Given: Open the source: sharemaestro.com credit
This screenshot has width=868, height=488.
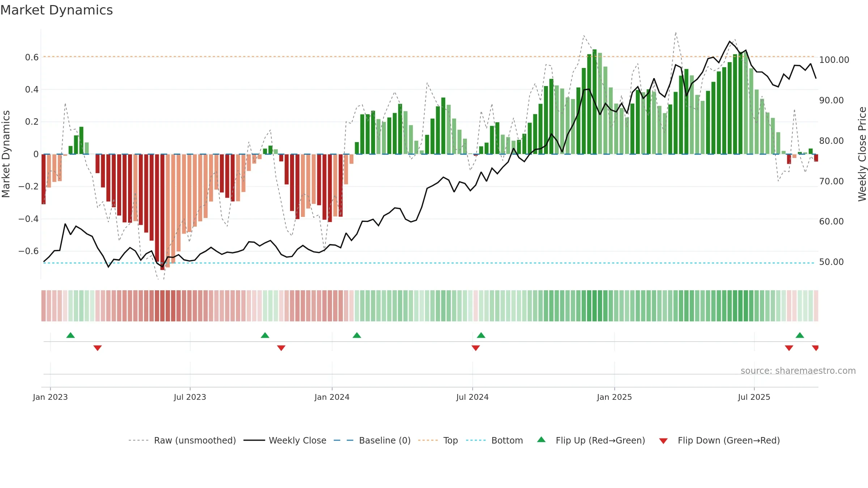Looking at the screenshot, I should (798, 371).
